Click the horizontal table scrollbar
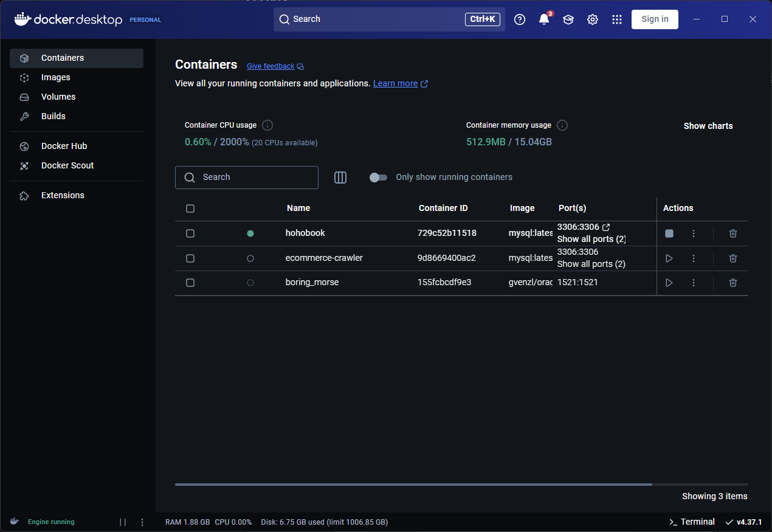The image size is (772, 532). click(413, 485)
